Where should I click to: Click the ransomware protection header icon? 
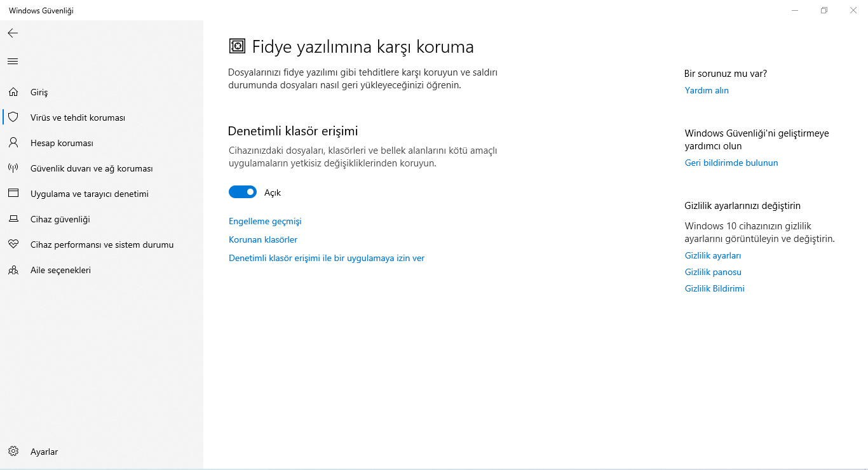click(237, 46)
